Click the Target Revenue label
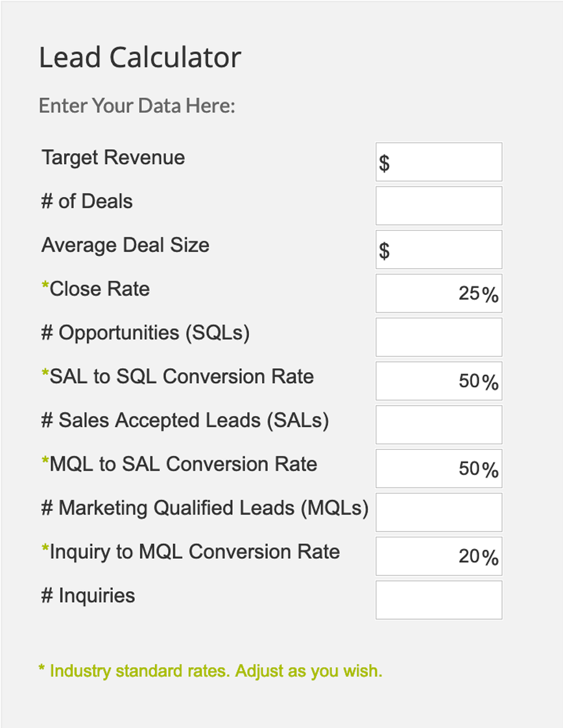The image size is (563, 728). pyautogui.click(x=114, y=158)
